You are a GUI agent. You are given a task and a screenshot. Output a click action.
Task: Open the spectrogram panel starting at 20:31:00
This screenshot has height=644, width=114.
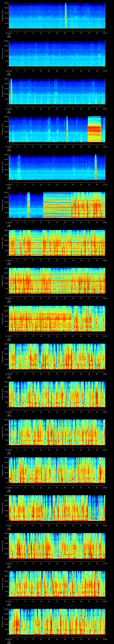[57, 357]
